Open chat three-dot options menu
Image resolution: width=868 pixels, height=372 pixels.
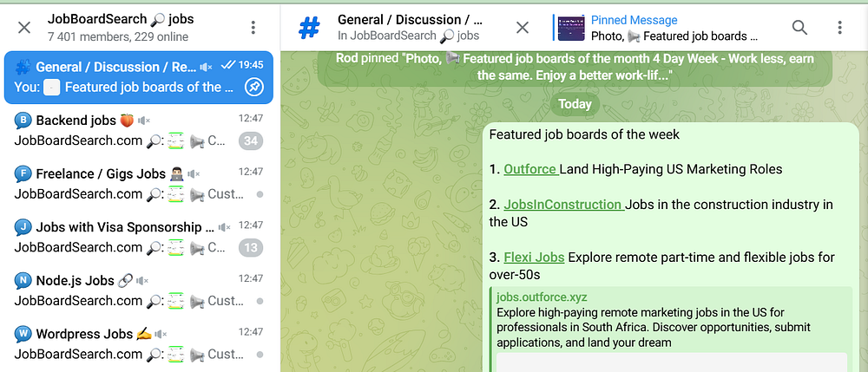click(839, 28)
